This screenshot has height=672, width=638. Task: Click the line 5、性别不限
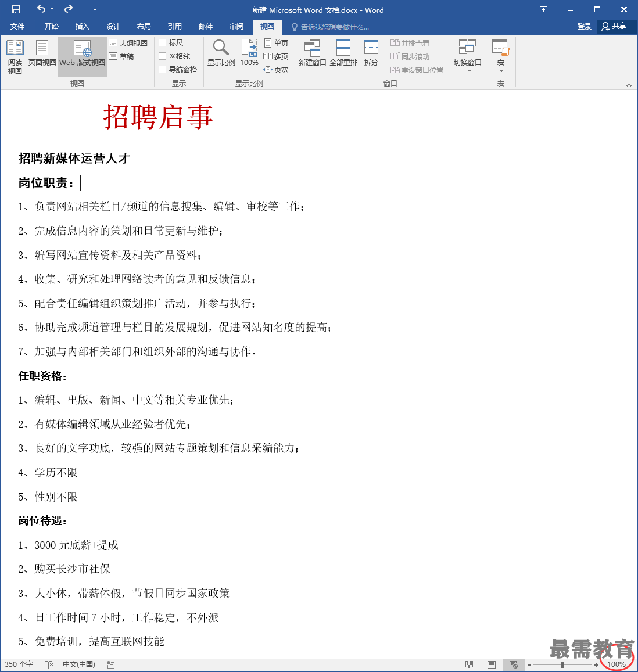coord(48,497)
